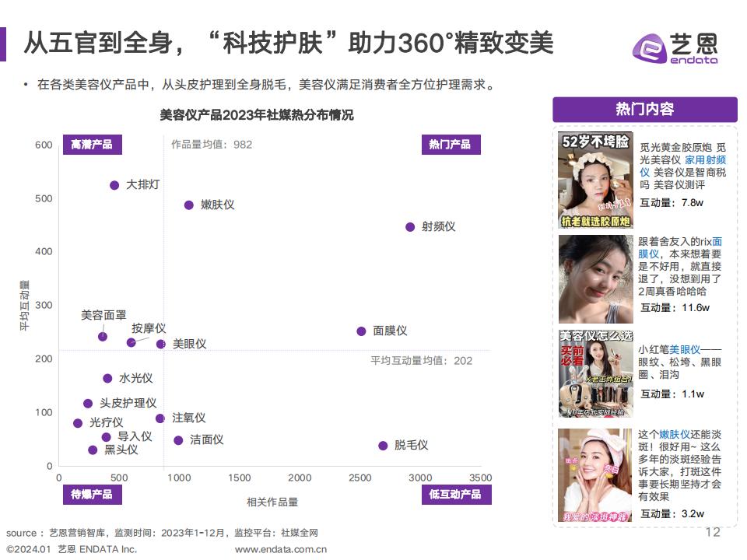Open the 我爱的淡斑神器 thumbnail
The height and width of the screenshot is (560, 747).
[595, 475]
